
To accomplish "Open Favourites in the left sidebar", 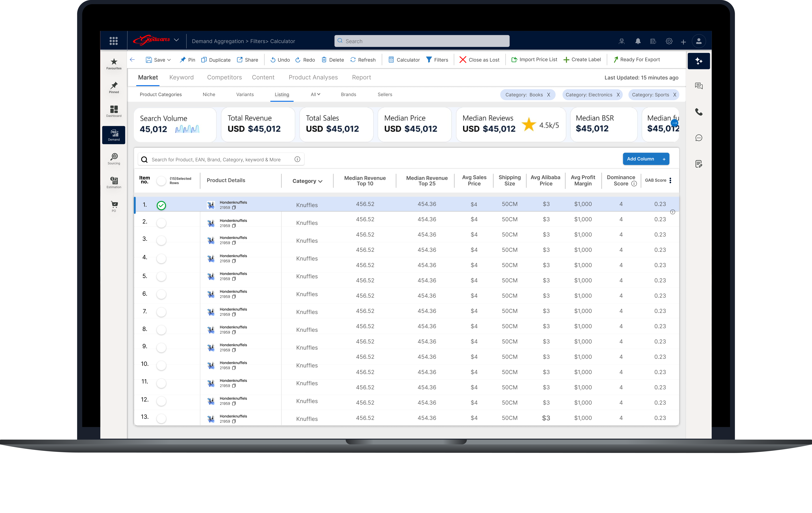I will pyautogui.click(x=114, y=64).
